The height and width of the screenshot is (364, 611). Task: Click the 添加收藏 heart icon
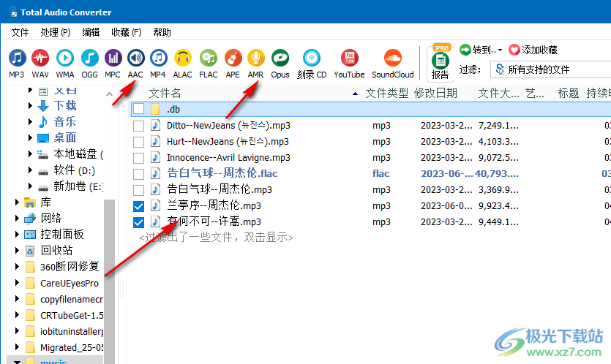tap(514, 50)
